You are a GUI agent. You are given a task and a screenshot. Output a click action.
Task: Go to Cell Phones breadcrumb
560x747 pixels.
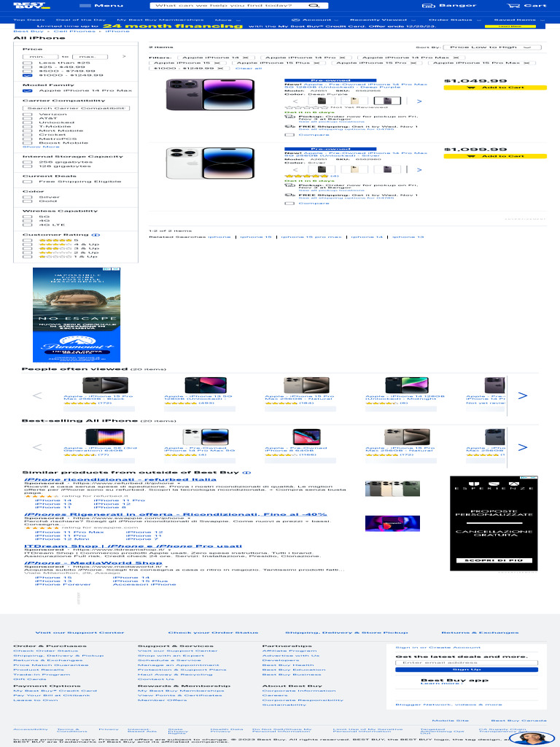(74, 31)
